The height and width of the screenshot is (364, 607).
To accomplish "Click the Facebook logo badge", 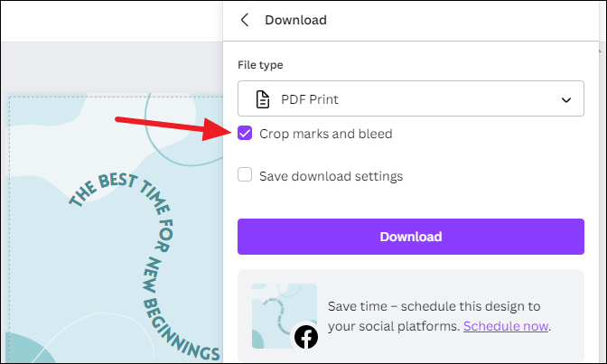I will tap(306, 337).
